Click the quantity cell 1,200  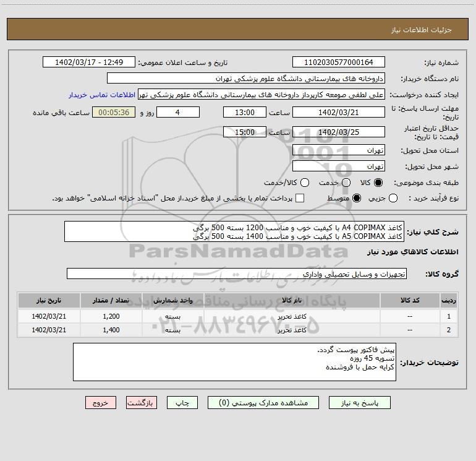click(111, 316)
